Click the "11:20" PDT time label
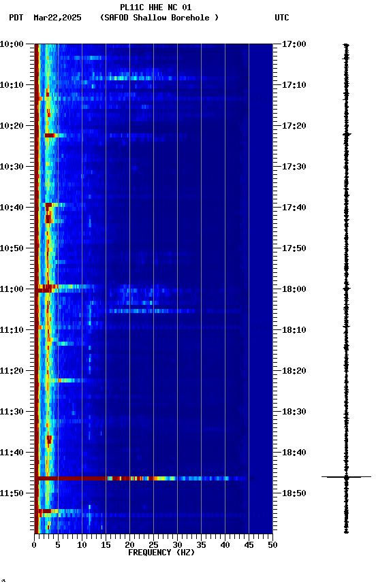This screenshot has height=588, width=376. pos(12,372)
